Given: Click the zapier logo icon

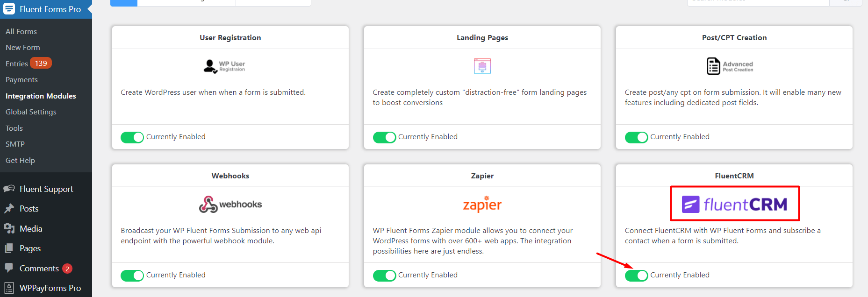Looking at the screenshot, I should (x=482, y=204).
